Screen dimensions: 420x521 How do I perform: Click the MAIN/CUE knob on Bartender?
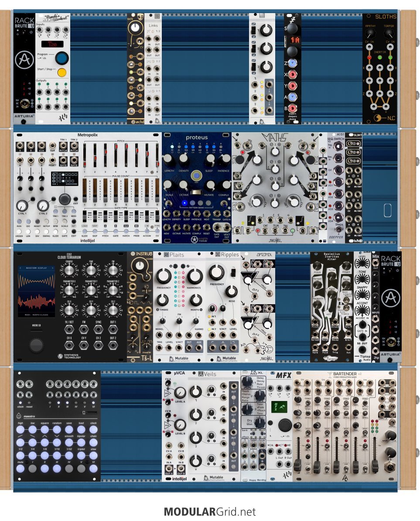pyautogui.click(x=391, y=435)
